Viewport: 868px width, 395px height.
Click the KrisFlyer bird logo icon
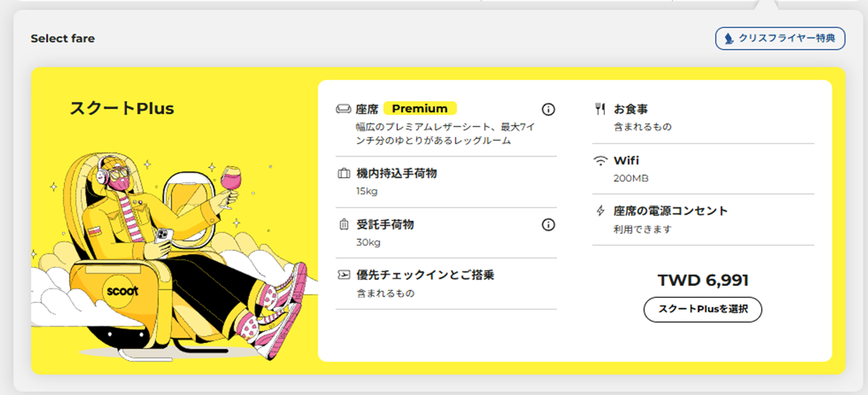coord(729,39)
